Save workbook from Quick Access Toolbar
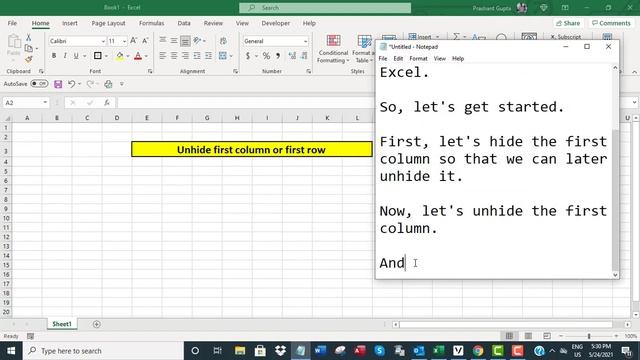640x360 pixels. click(58, 84)
